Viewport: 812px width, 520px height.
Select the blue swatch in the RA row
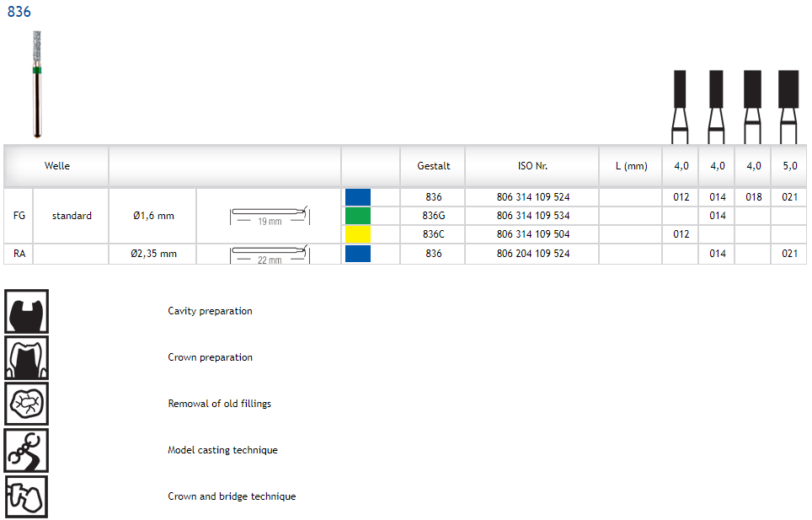tap(358, 254)
